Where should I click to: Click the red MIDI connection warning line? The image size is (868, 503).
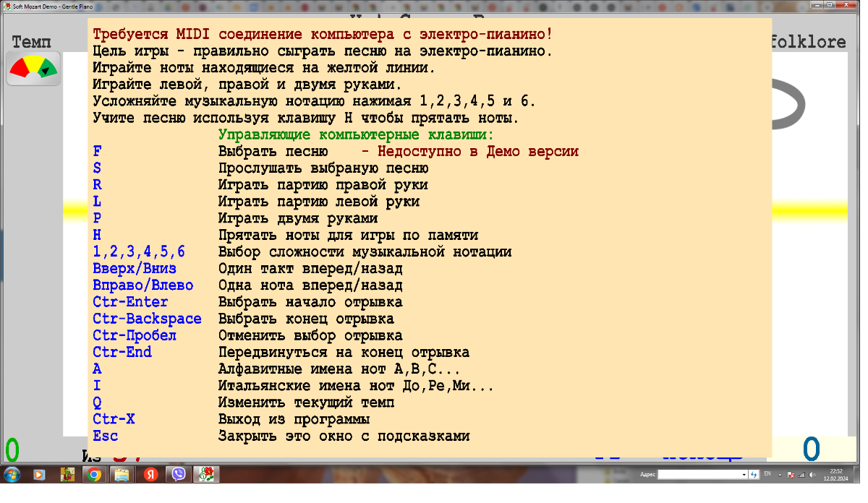coord(323,35)
